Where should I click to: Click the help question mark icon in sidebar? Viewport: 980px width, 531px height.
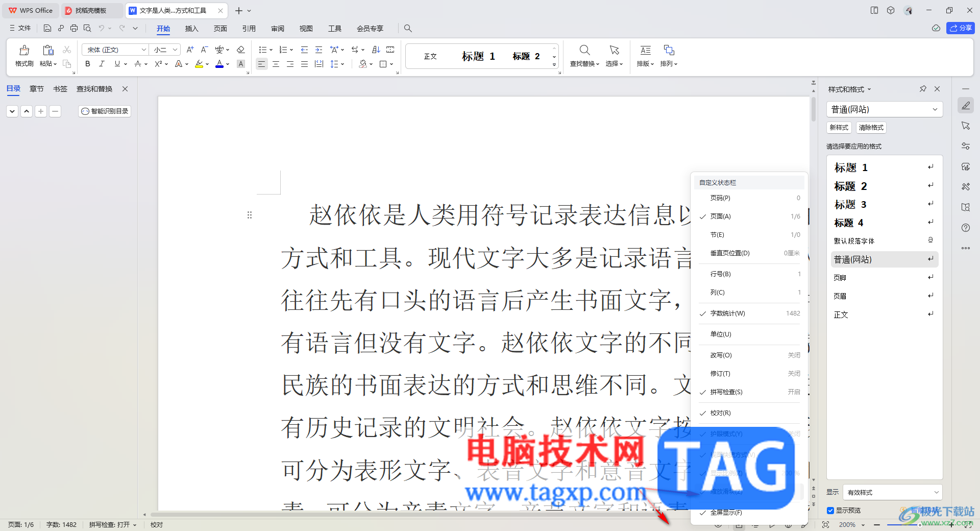pyautogui.click(x=966, y=228)
